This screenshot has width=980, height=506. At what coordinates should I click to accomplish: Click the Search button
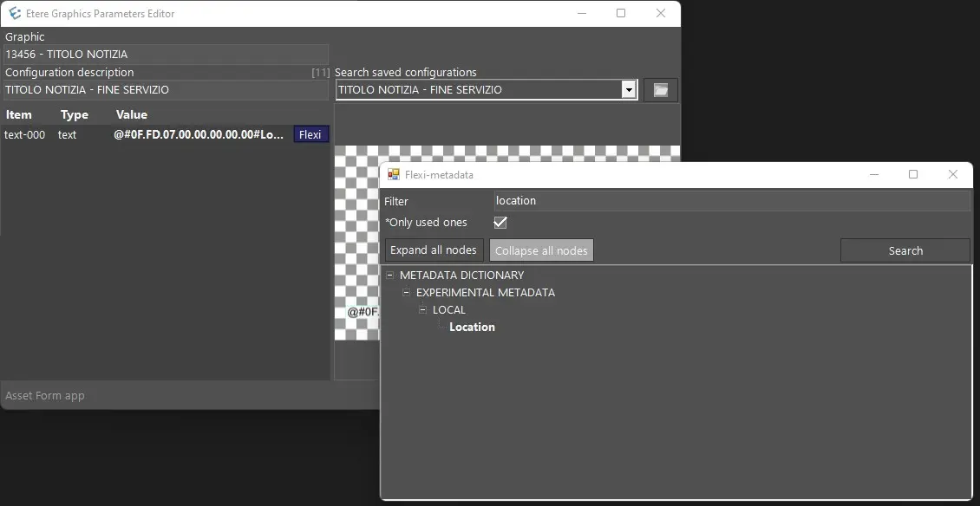[x=905, y=250]
